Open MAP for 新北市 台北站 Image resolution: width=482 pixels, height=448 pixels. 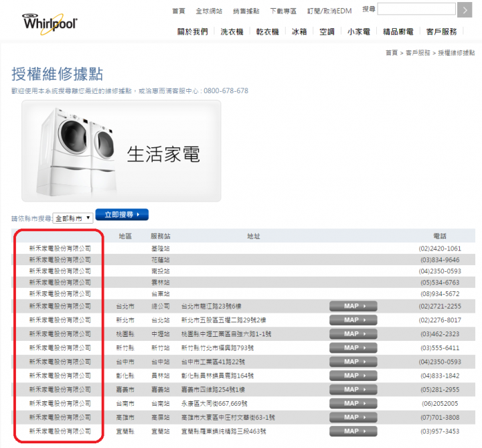coord(353,320)
